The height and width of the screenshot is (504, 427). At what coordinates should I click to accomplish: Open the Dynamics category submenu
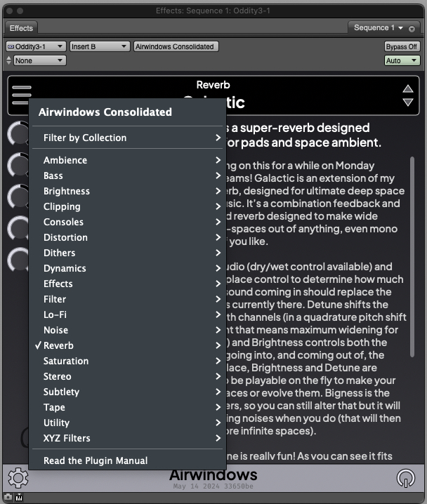tap(127, 268)
